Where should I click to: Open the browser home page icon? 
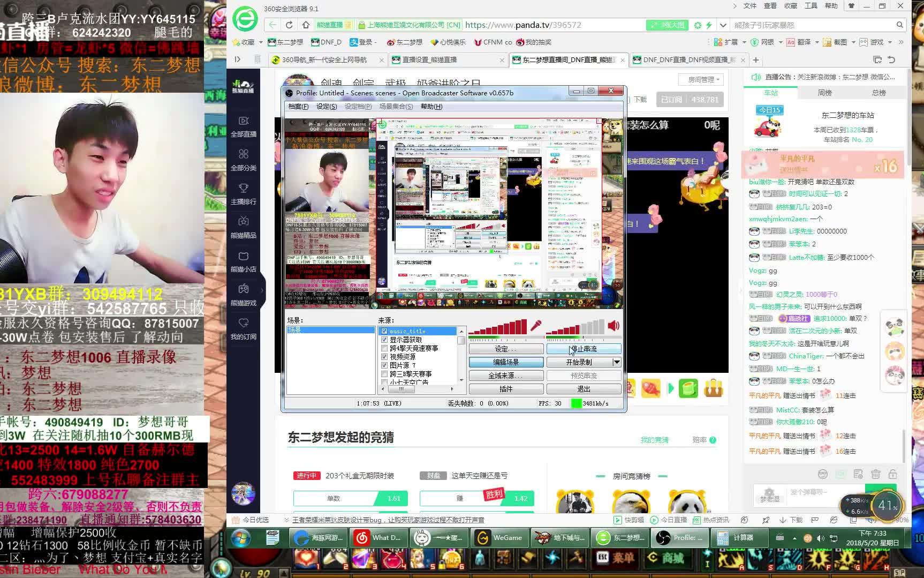(x=306, y=25)
